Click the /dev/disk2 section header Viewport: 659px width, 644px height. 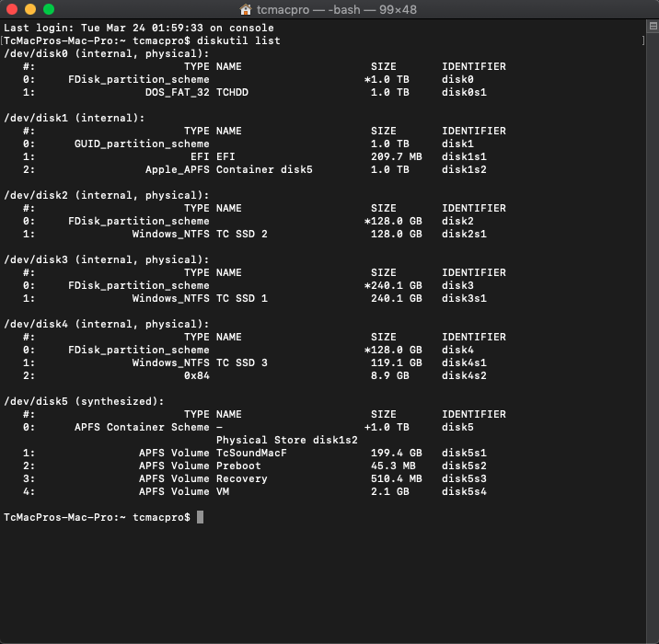pos(107,195)
